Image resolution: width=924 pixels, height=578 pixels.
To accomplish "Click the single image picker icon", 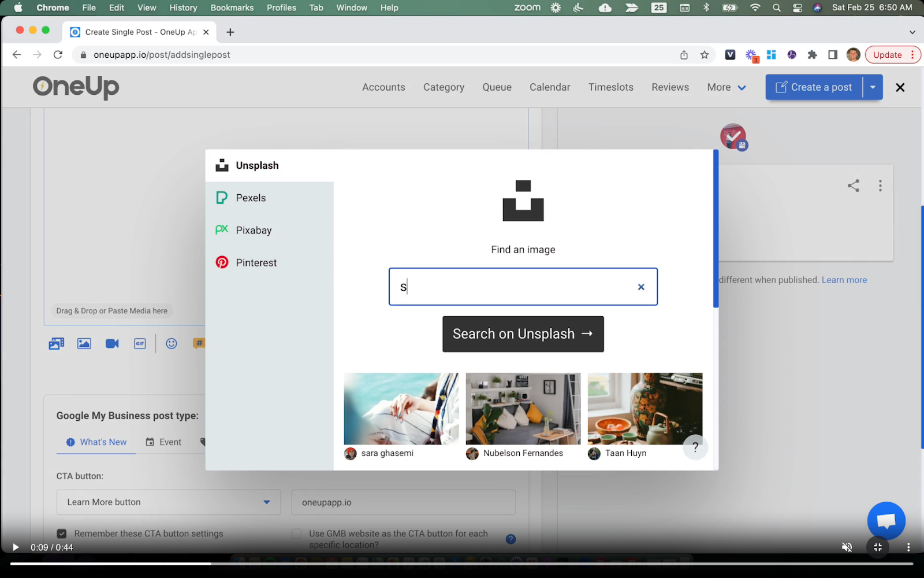I will click(84, 344).
